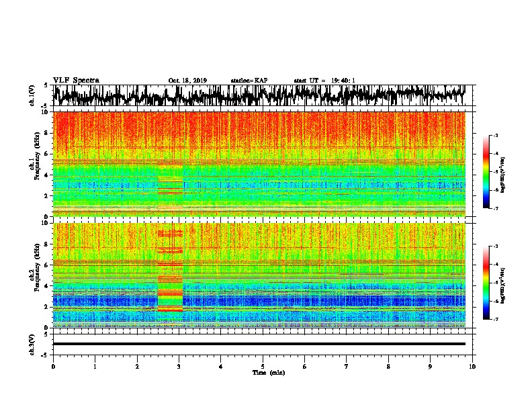Click the "VLF Spectra" plot title
Image resolution: width=532 pixels, height=411 pixels.
click(x=76, y=81)
